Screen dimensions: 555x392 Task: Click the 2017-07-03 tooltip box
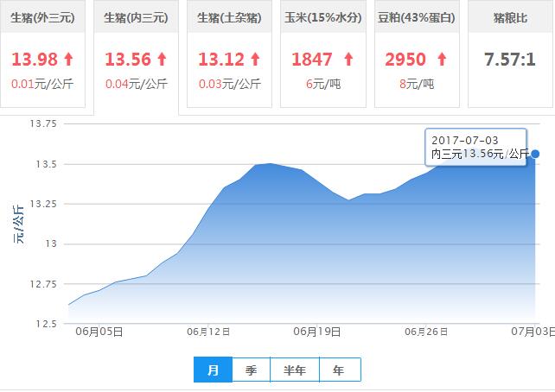[476, 147]
